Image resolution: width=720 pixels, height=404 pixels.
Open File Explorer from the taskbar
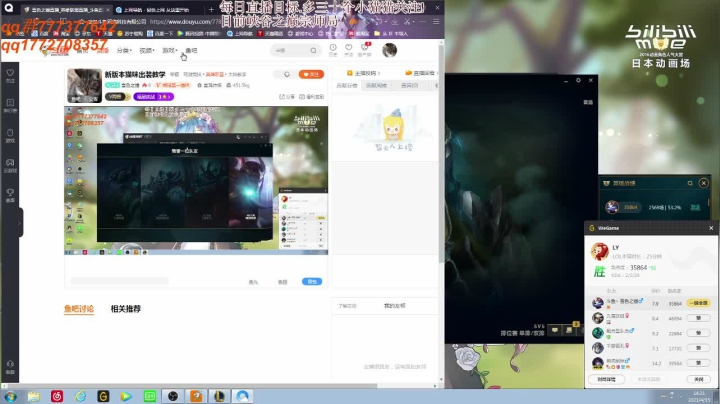[x=34, y=396]
